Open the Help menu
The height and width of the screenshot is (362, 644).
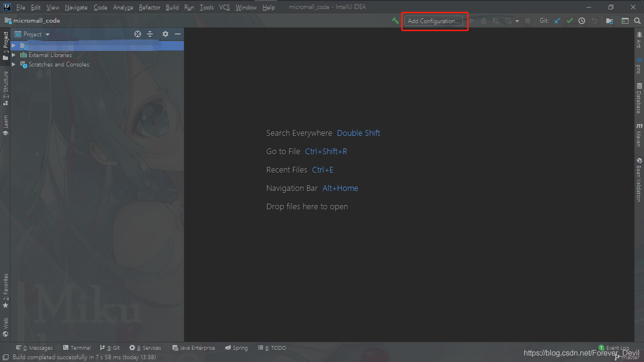tap(269, 7)
